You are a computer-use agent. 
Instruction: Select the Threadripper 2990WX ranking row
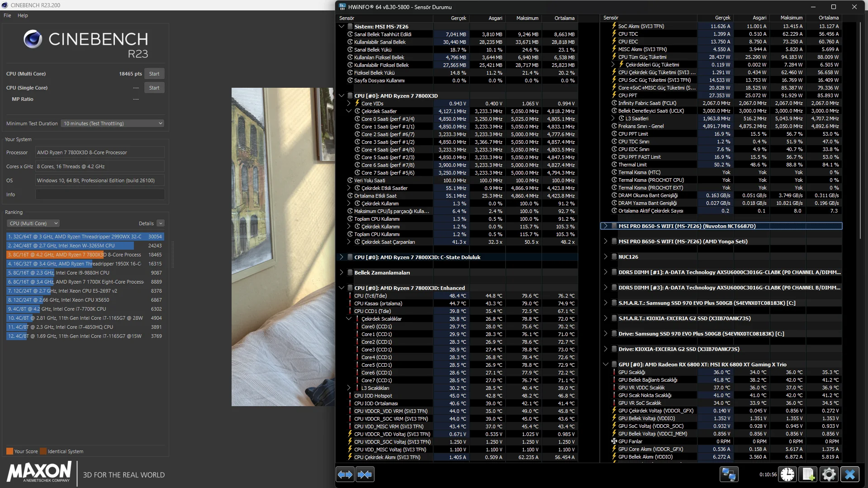(x=85, y=237)
